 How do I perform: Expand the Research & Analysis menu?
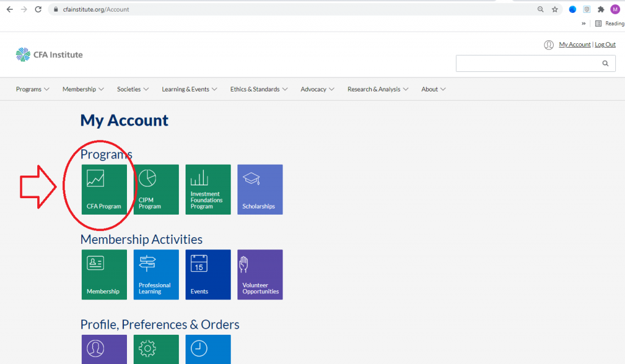(378, 89)
